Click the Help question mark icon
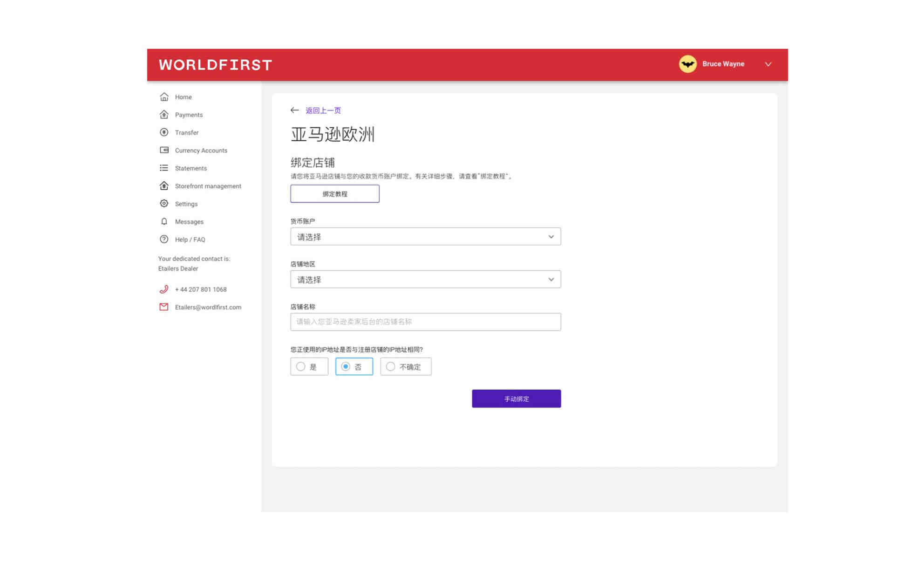Screen dimensions: 924x563 (x=164, y=239)
